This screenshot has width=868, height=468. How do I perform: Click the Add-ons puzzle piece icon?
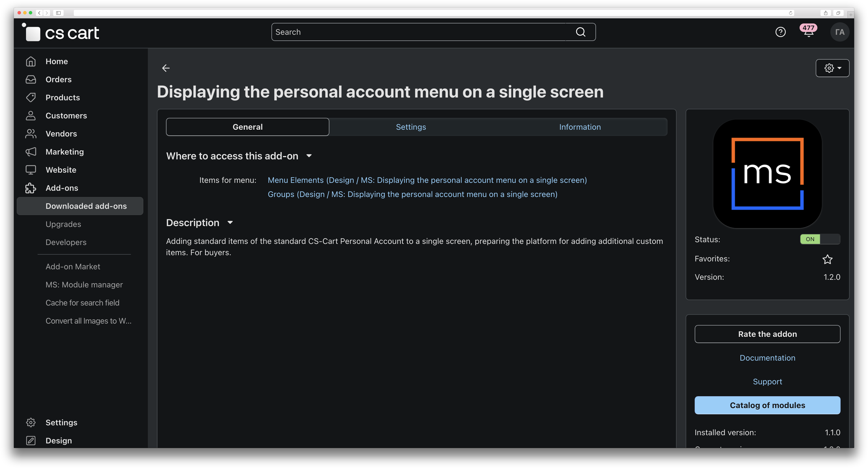coord(31,188)
